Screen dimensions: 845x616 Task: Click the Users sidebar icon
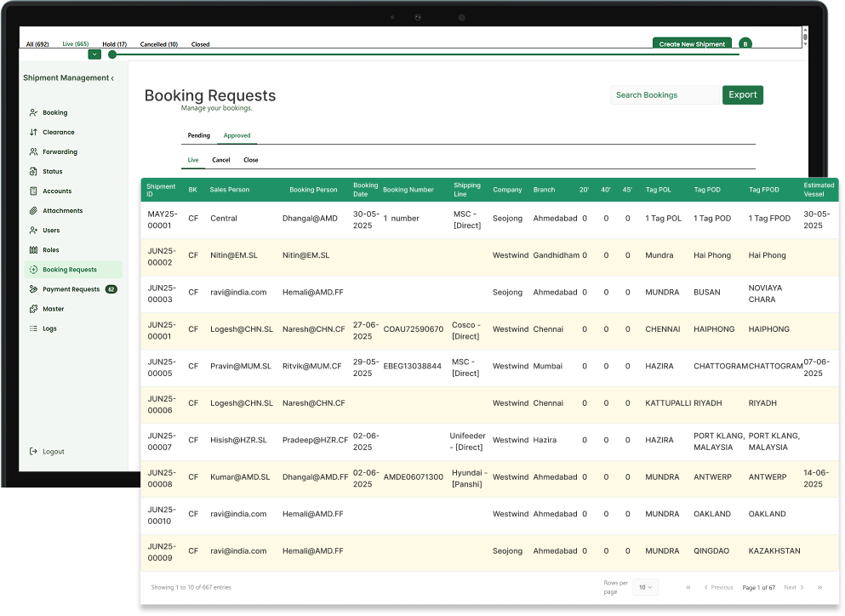click(35, 230)
